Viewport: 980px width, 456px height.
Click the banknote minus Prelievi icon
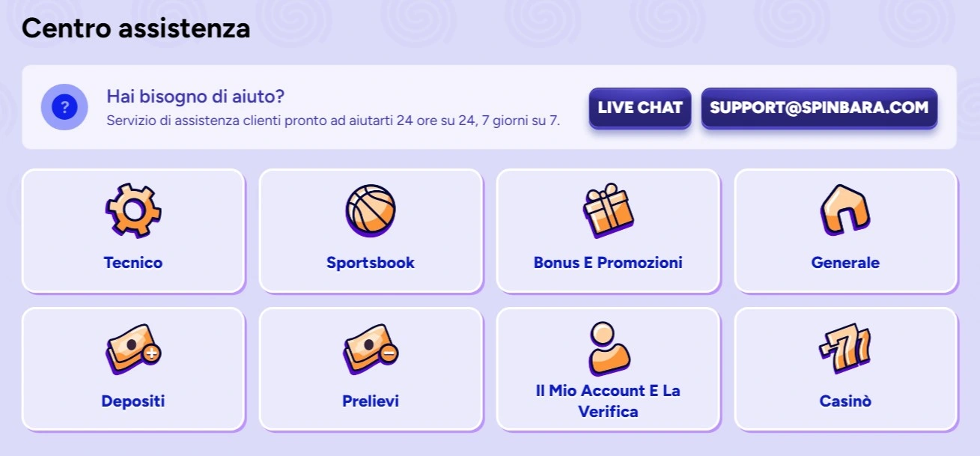point(371,349)
